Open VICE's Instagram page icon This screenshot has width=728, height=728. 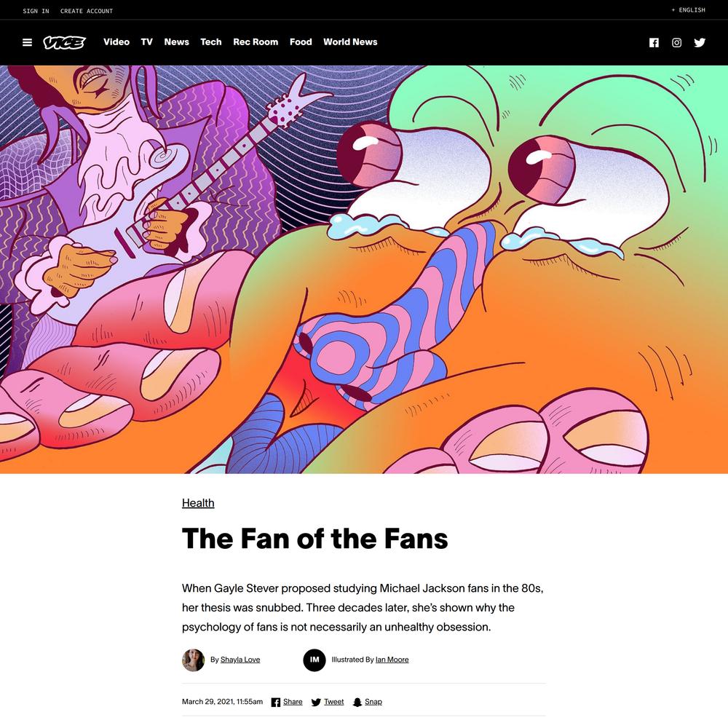pos(676,43)
